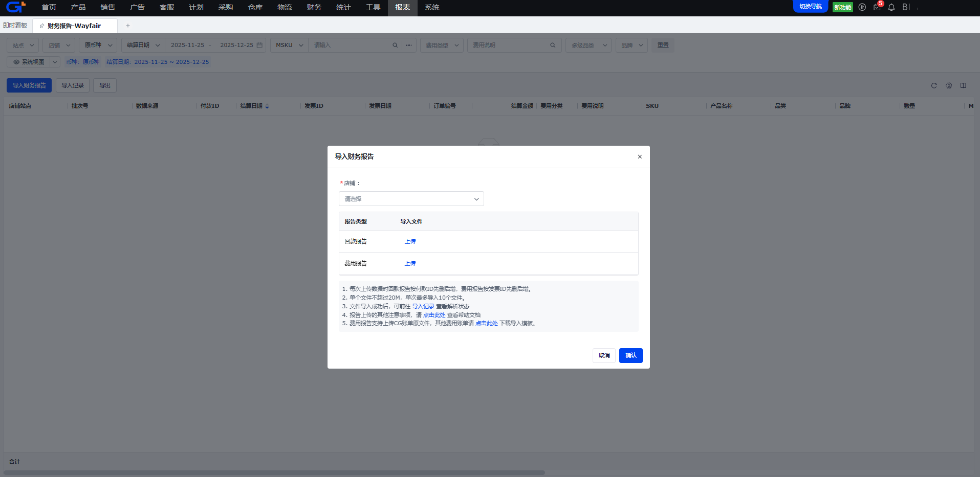Viewport: 980px width, 477px height.
Task: Open the 导入记录 link in the dialog notes
Action: 423,306
